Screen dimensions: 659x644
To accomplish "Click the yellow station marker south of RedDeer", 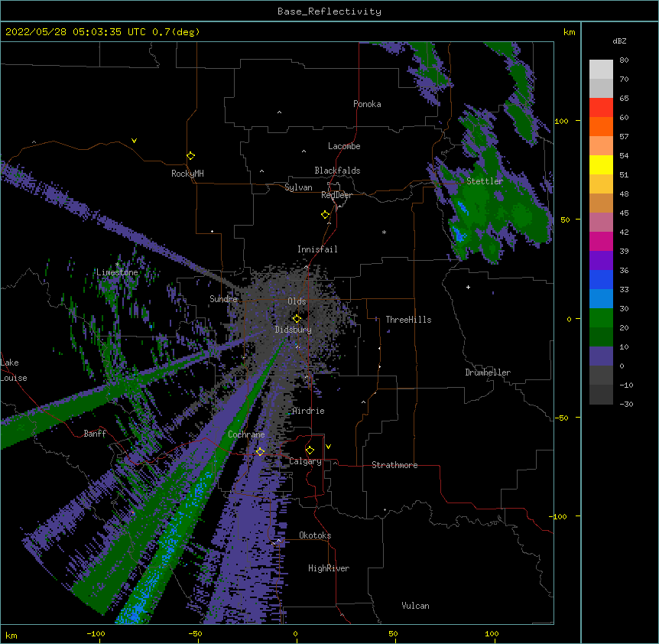I will (326, 215).
